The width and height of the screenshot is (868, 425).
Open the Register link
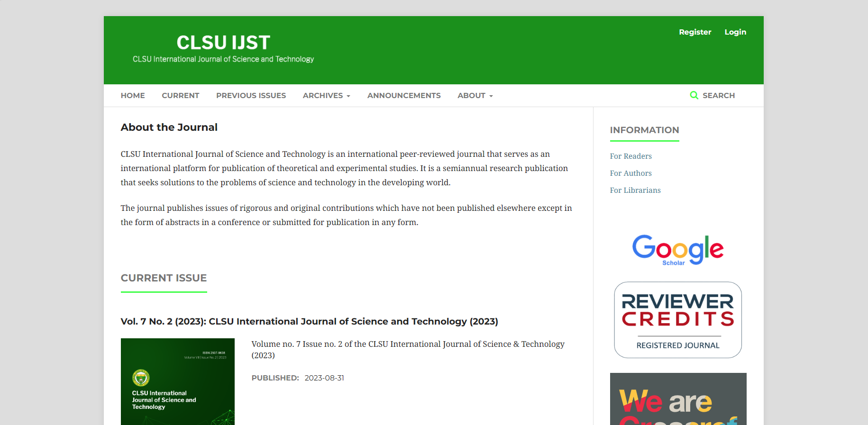point(695,32)
